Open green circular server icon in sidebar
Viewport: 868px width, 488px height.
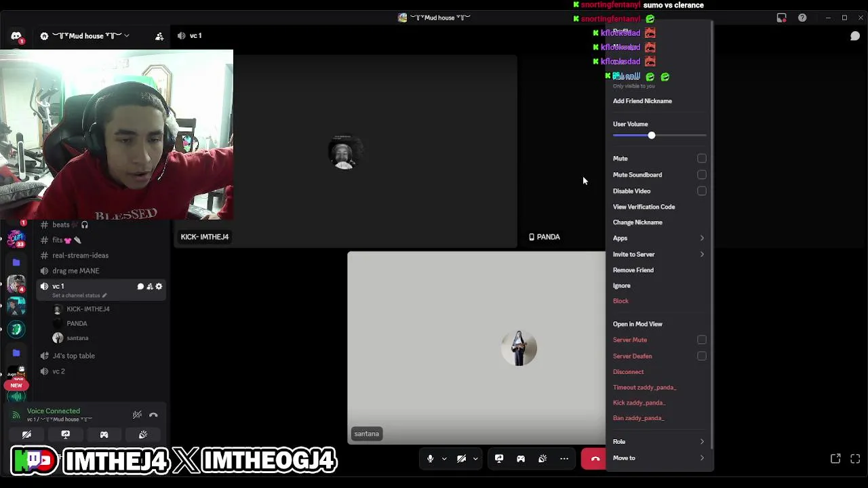tap(16, 329)
